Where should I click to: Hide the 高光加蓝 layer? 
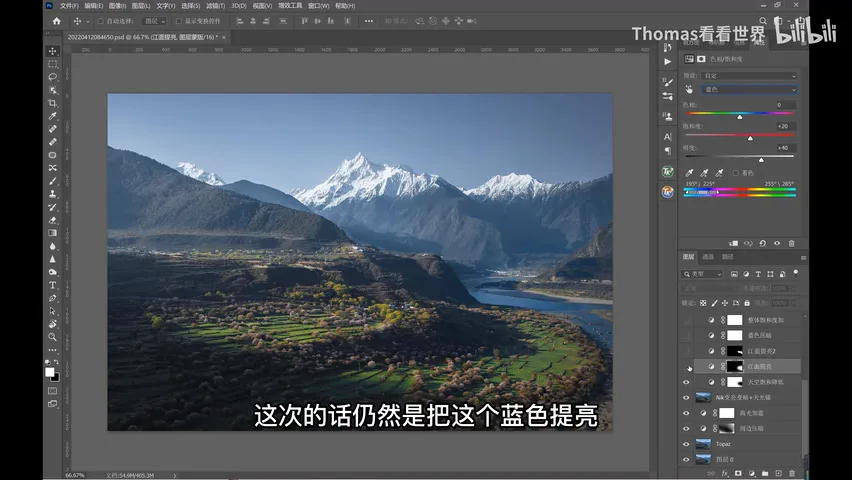click(x=686, y=413)
